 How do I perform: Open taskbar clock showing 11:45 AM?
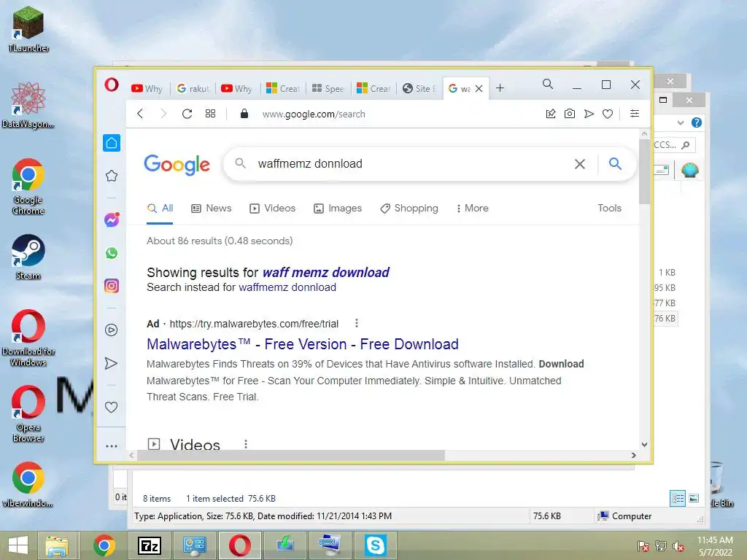point(715,545)
